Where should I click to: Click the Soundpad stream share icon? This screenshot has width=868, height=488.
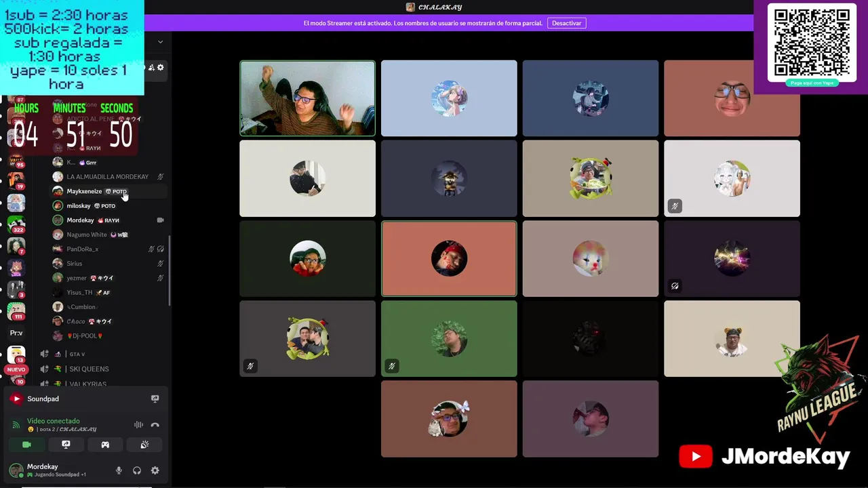tap(155, 399)
